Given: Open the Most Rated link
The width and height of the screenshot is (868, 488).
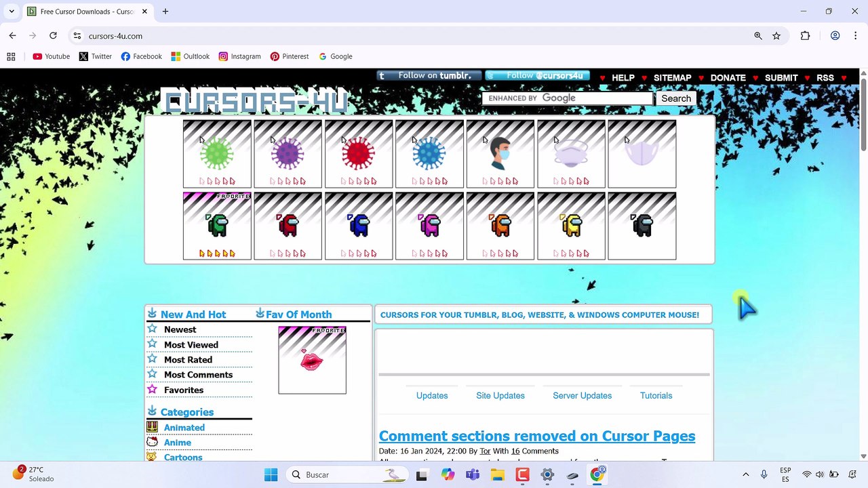Looking at the screenshot, I should pos(188,360).
